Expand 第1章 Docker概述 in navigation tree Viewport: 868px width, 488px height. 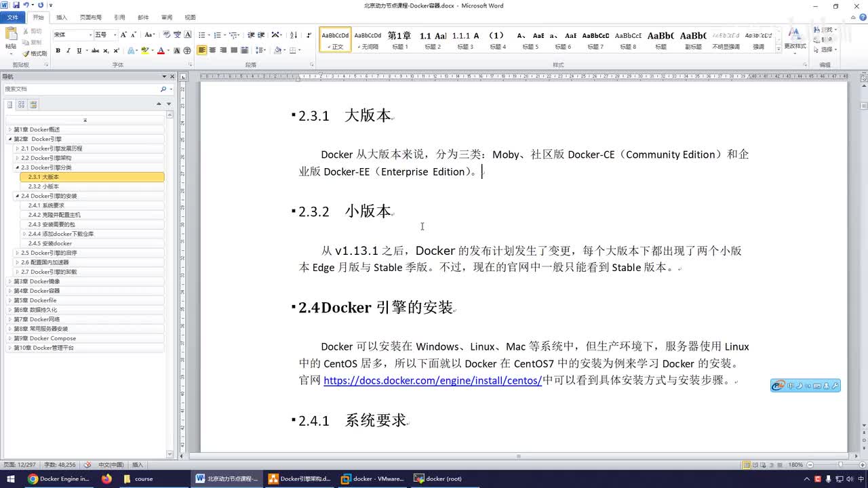[9, 129]
